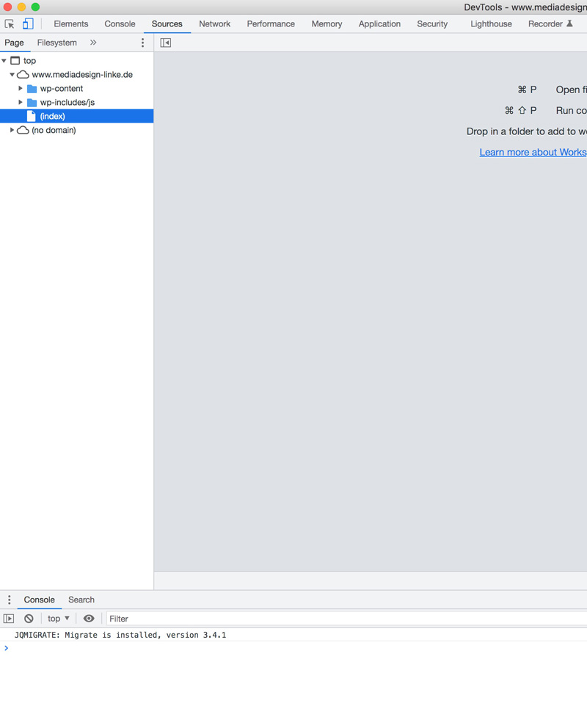
Task: Click the Learn more about Workspaces link
Action: pos(533,152)
